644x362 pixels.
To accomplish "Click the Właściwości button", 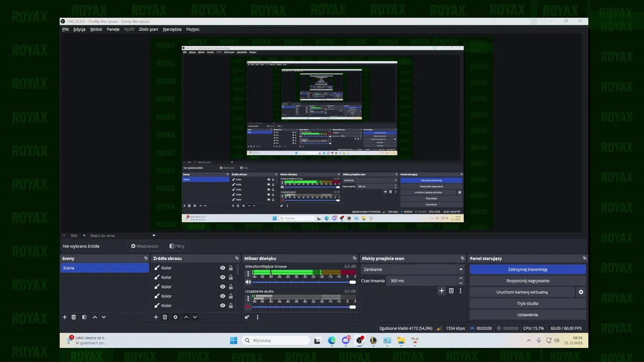I will (145, 246).
